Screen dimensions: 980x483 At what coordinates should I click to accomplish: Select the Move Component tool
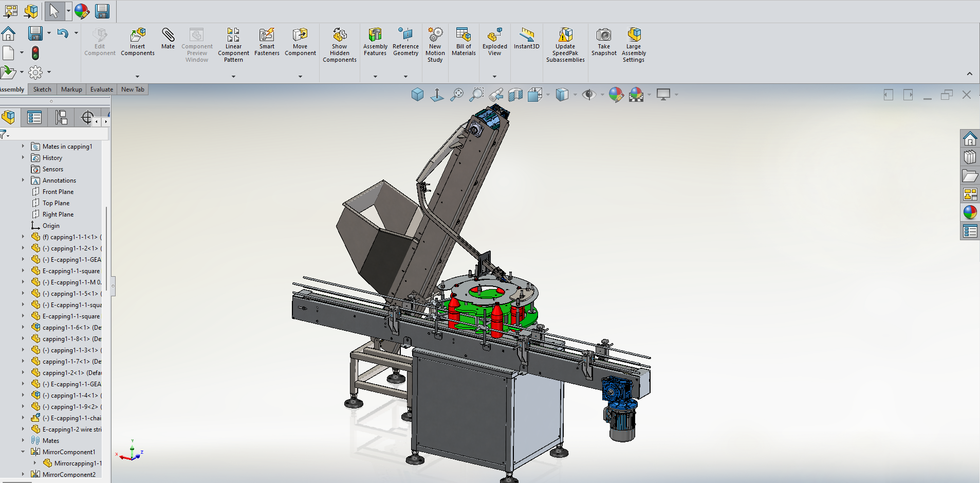click(x=300, y=42)
